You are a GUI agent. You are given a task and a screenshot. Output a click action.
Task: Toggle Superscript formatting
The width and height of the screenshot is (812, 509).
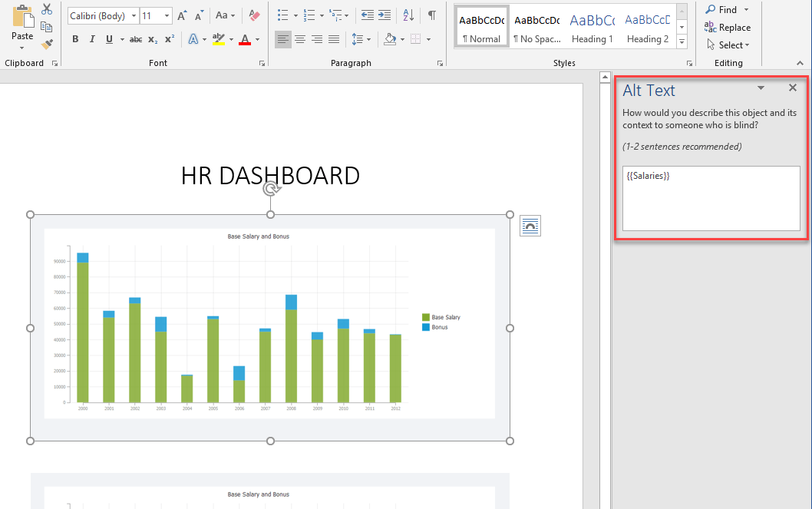170,39
